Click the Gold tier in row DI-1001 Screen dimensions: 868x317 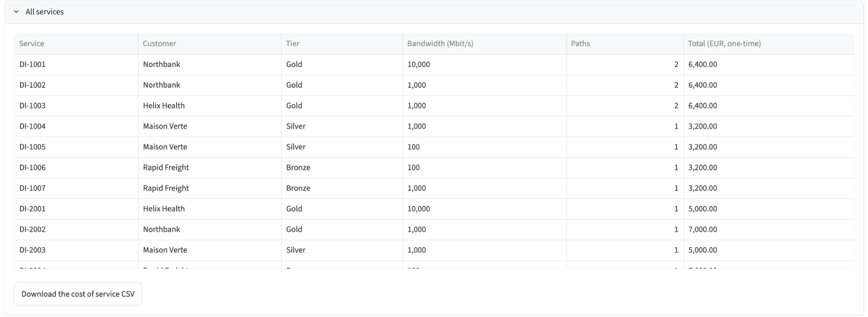click(342, 64)
